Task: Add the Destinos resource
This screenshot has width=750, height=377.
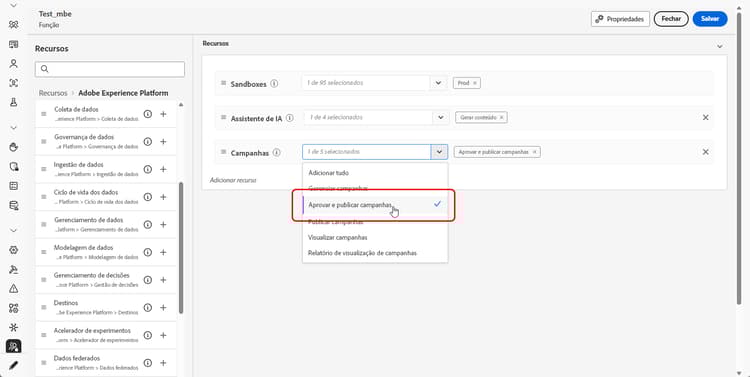Action: 163,308
